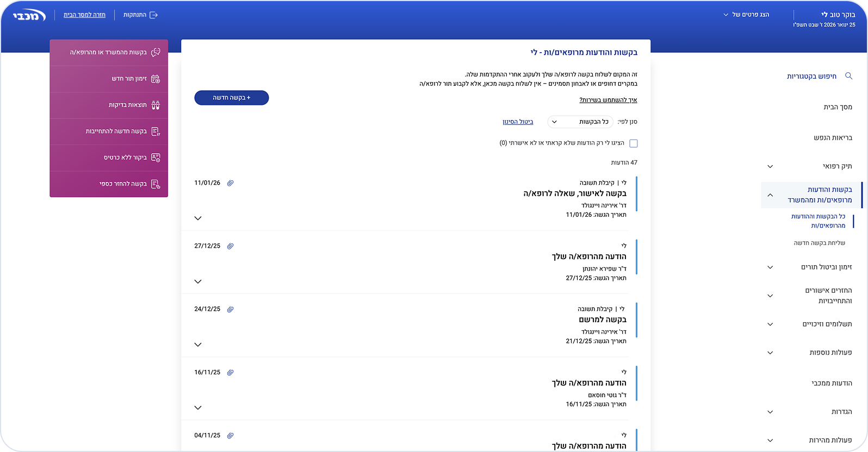Click the new request button
868x452 pixels.
tap(232, 98)
